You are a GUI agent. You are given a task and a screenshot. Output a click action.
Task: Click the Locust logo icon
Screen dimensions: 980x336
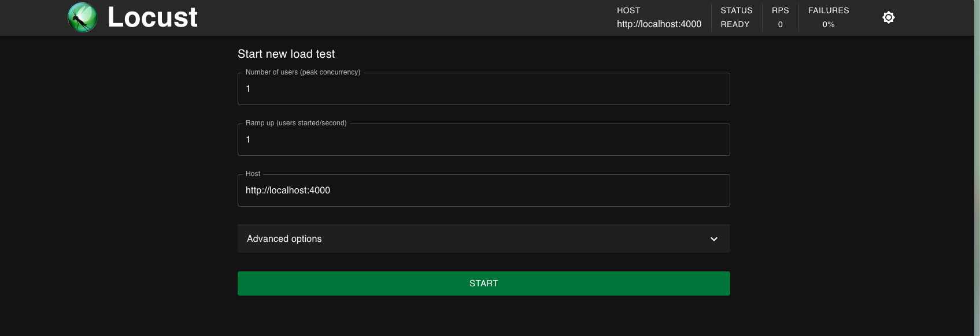[82, 17]
